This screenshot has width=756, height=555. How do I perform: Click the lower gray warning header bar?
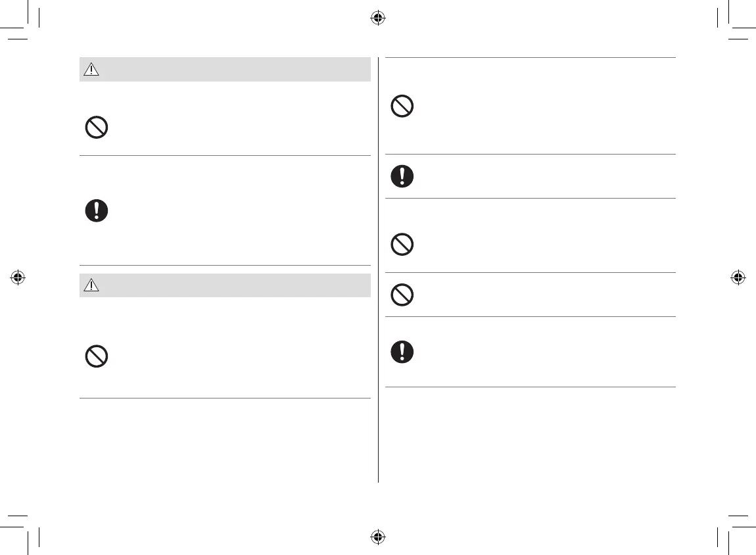pyautogui.click(x=230, y=285)
